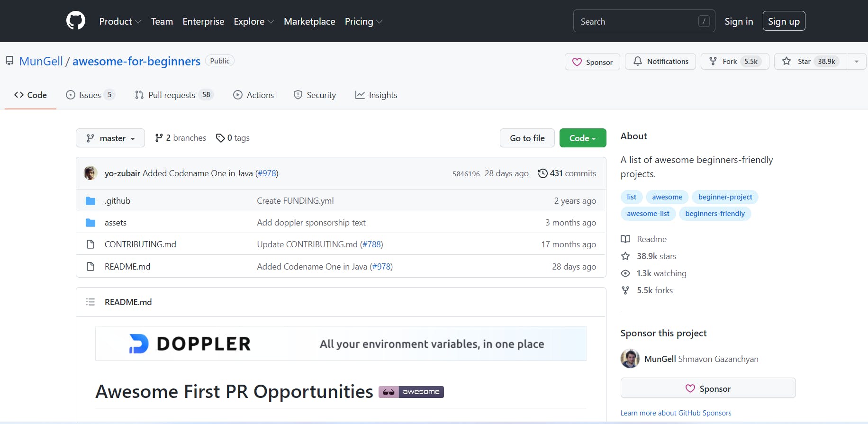
Task: Click the CONTRIBUTING.md file icon
Action: pos(90,244)
